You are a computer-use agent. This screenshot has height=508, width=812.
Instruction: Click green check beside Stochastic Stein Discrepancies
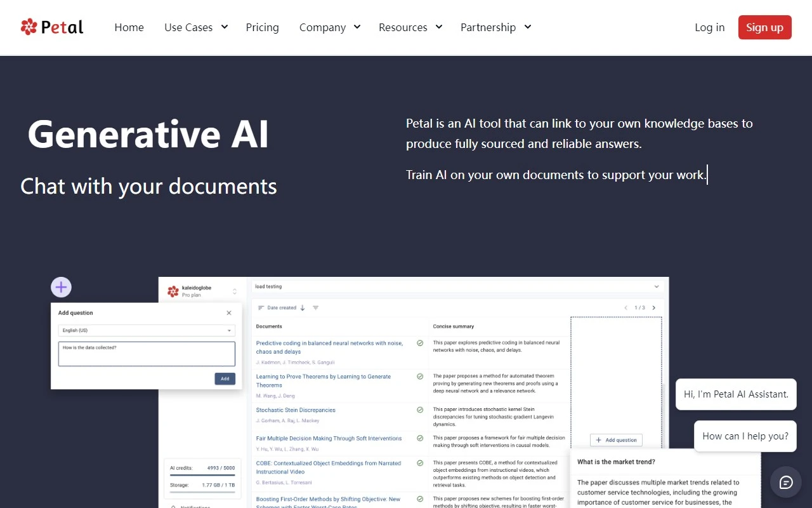pos(420,410)
